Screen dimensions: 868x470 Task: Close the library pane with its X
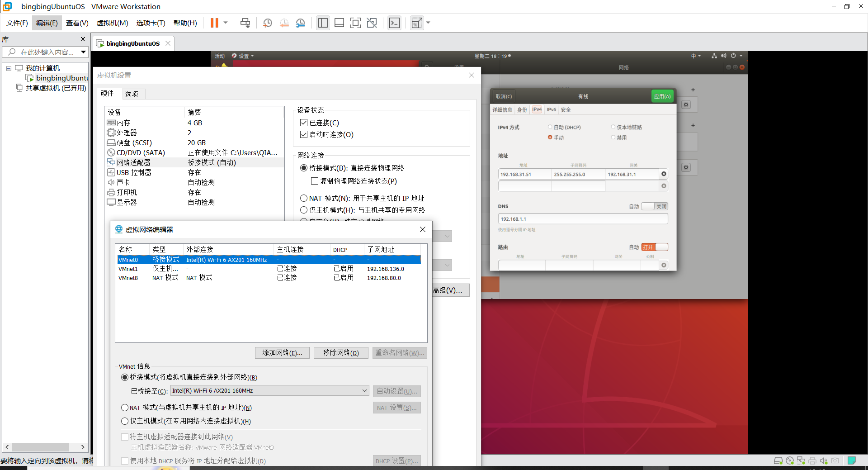[83, 39]
